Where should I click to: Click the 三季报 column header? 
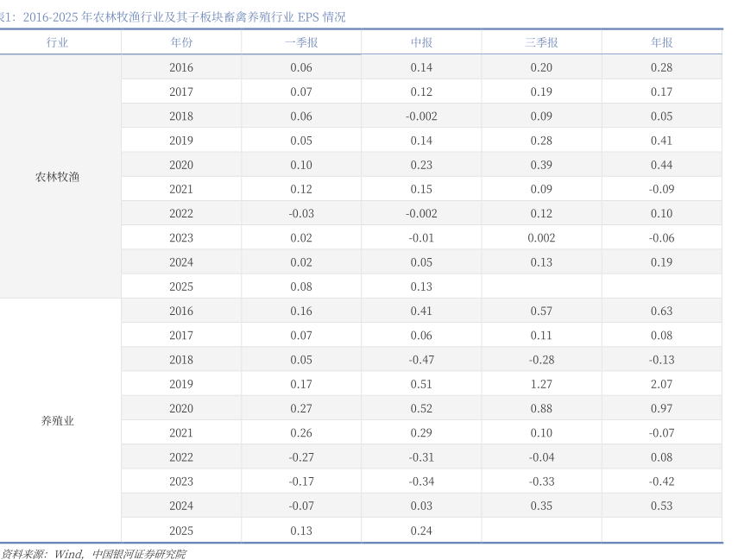541,42
